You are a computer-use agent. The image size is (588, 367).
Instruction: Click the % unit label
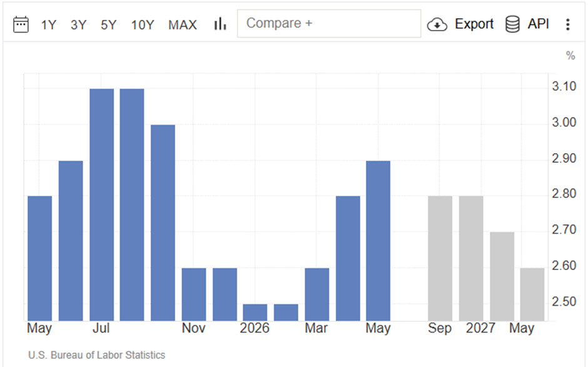click(570, 56)
